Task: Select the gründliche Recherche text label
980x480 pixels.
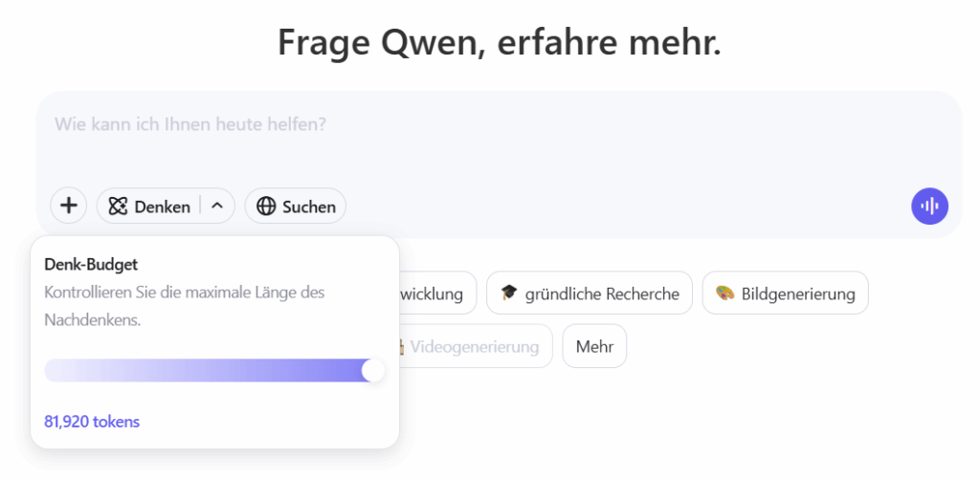Action: pyautogui.click(x=602, y=294)
